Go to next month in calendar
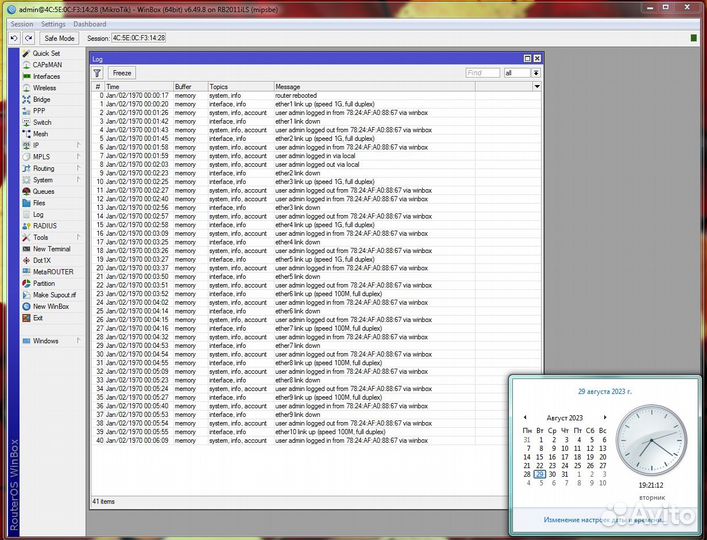Viewport: 707px width, 540px height. [x=605, y=417]
